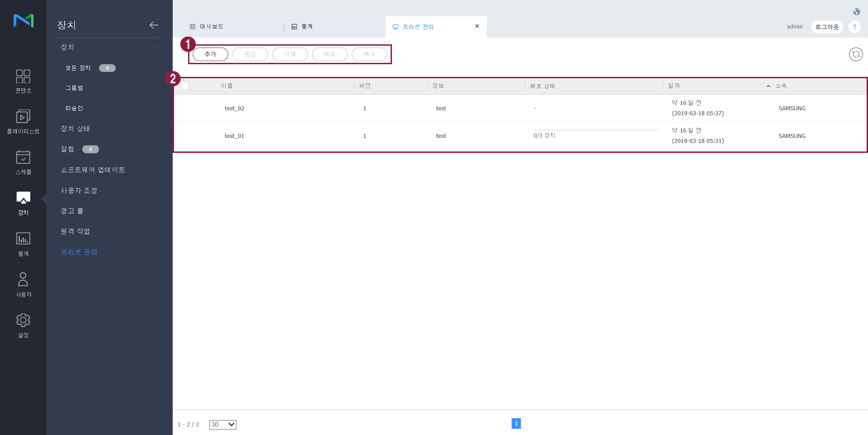The height and width of the screenshot is (435, 868).
Task: Toggle the select-all checkbox in table header
Action: (x=185, y=86)
